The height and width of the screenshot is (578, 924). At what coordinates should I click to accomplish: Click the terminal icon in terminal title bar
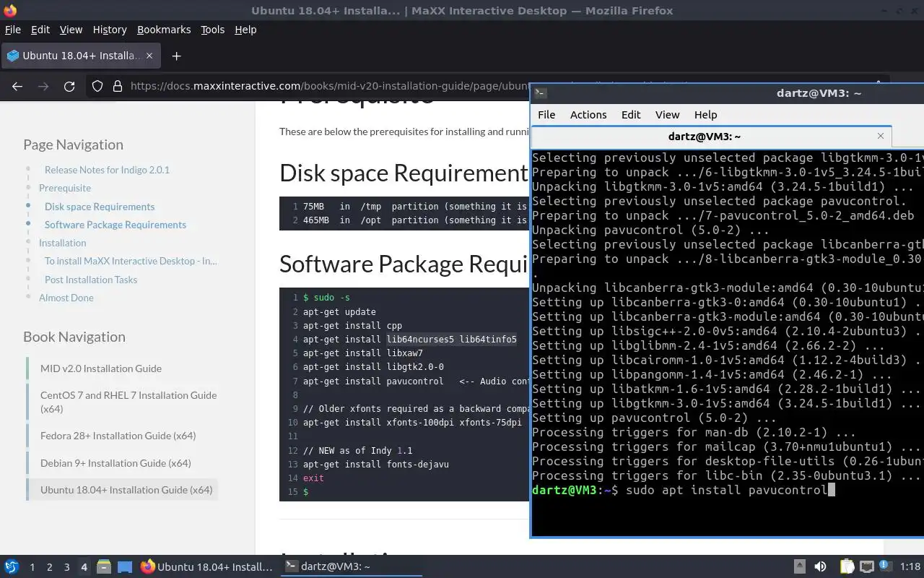tap(540, 92)
